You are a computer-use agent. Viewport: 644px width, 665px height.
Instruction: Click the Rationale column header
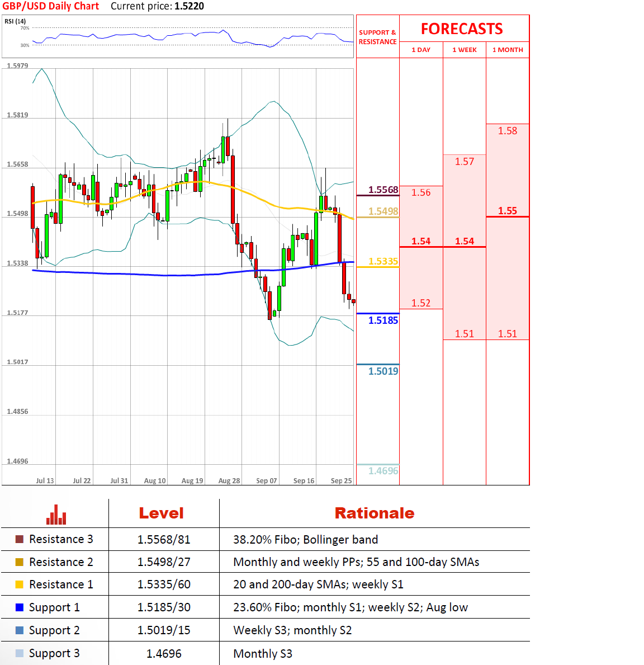point(375,513)
